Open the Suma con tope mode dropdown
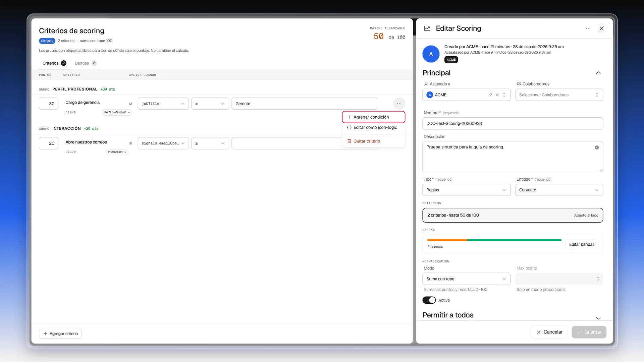This screenshot has height=362, width=644. tap(466, 279)
